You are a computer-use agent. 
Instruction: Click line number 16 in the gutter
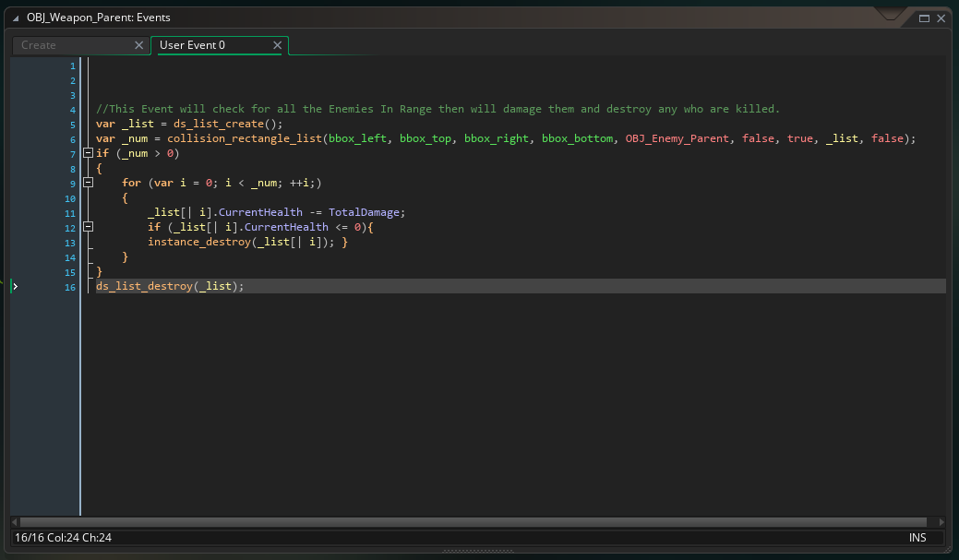[x=70, y=287]
